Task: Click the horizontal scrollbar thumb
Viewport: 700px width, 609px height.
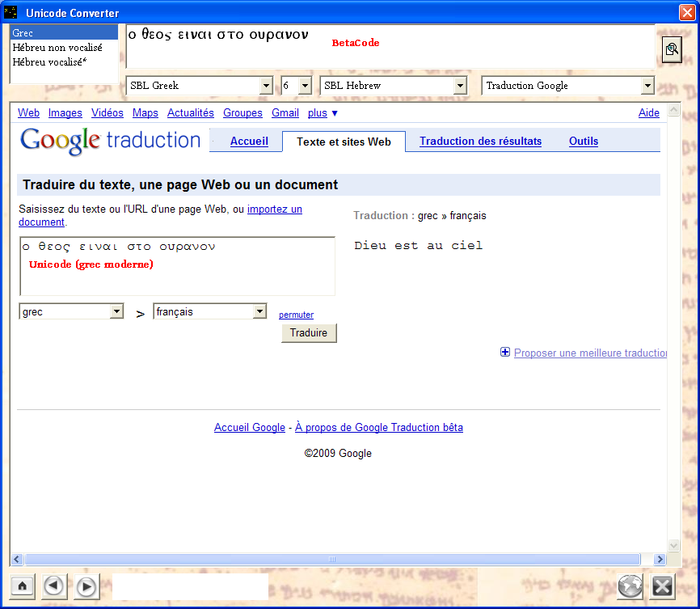Action: [x=332, y=559]
